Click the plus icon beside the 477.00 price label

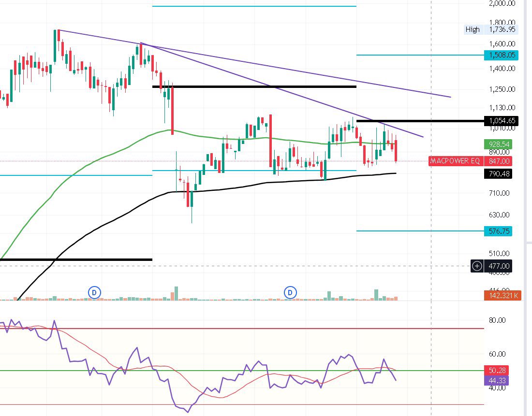477,266
